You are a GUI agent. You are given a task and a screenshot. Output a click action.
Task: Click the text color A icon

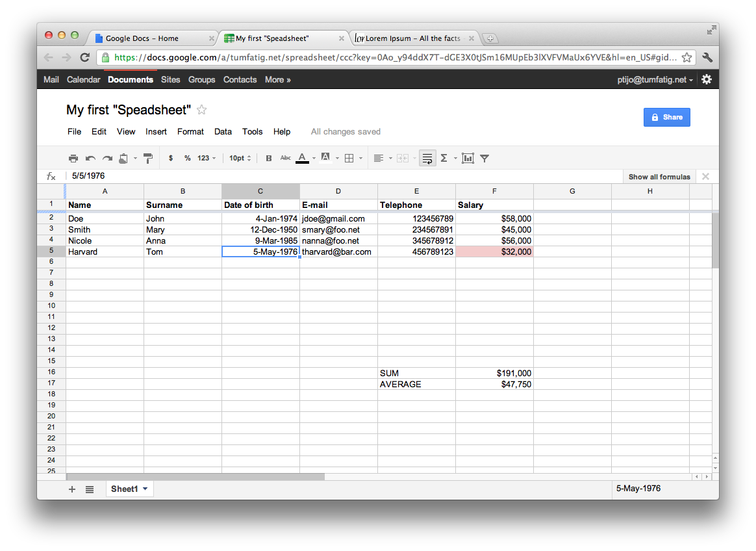[x=302, y=159]
